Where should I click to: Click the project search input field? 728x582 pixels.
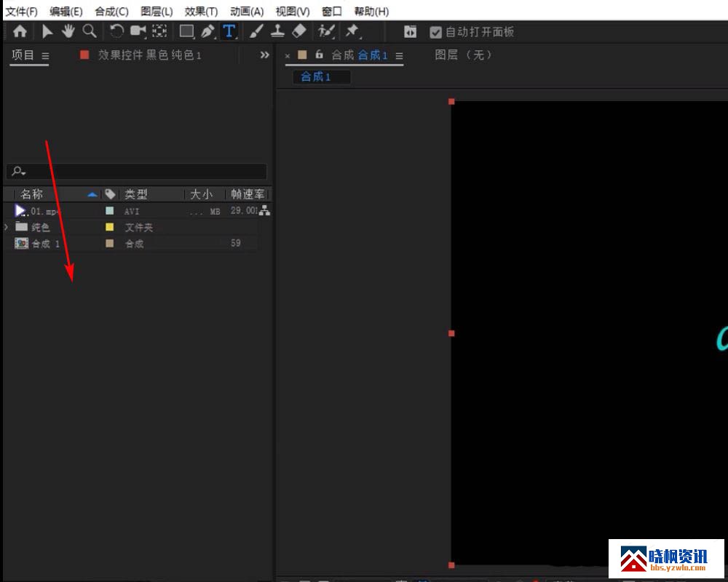click(137, 171)
